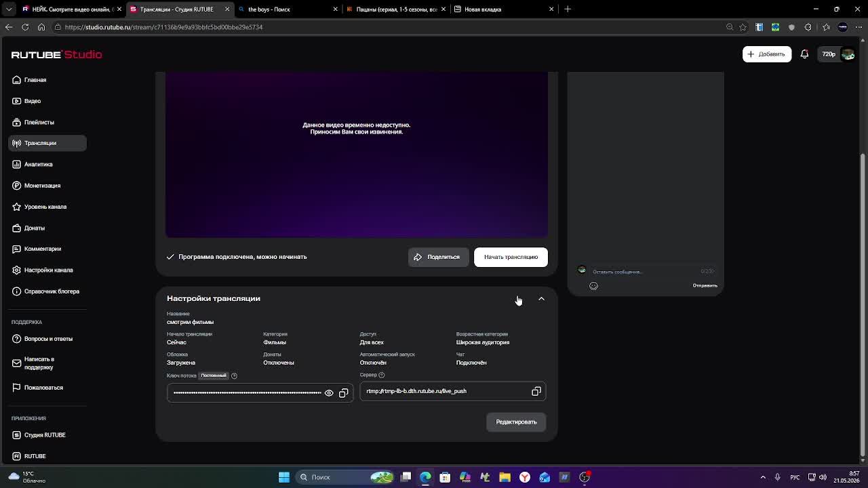Click the Добавить button
Viewport: 868px width, 488px height.
(x=767, y=54)
